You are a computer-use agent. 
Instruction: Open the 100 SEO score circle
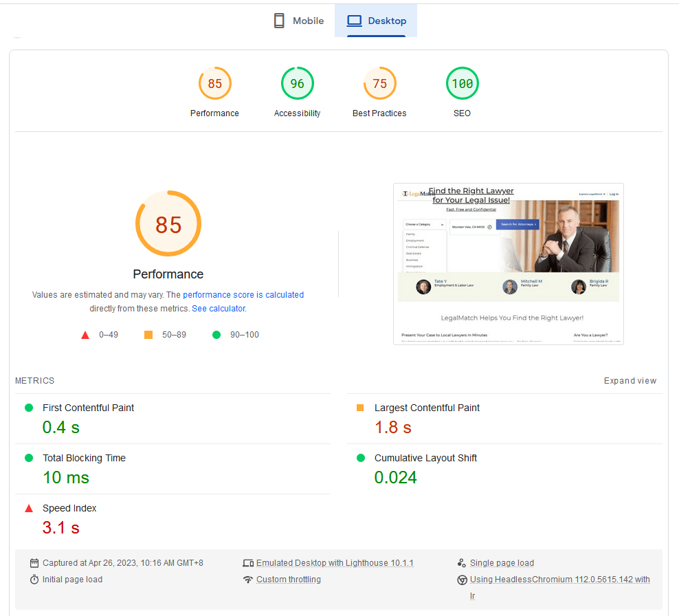coord(462,83)
